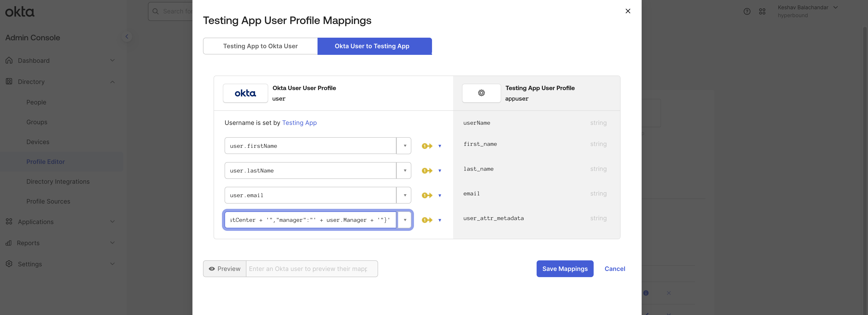This screenshot has height=315, width=868.
Task: Click the Dashboard label in the sidebar
Action: (34, 60)
